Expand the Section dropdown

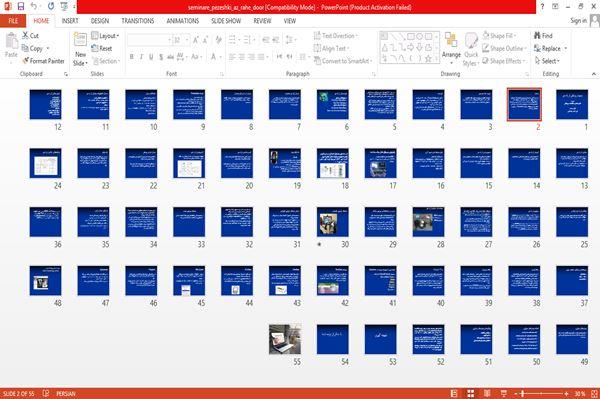[x=106, y=61]
